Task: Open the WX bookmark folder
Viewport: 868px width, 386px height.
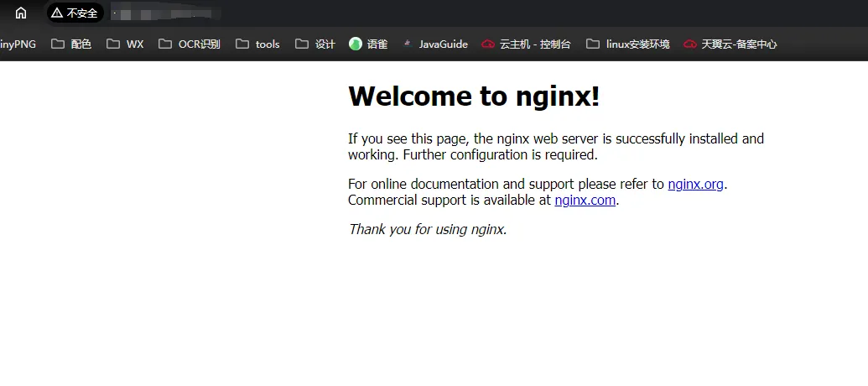Action: coord(125,44)
